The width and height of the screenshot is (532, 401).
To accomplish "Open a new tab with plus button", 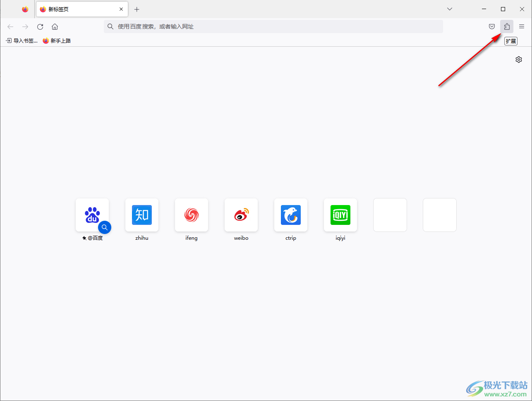I will click(137, 9).
